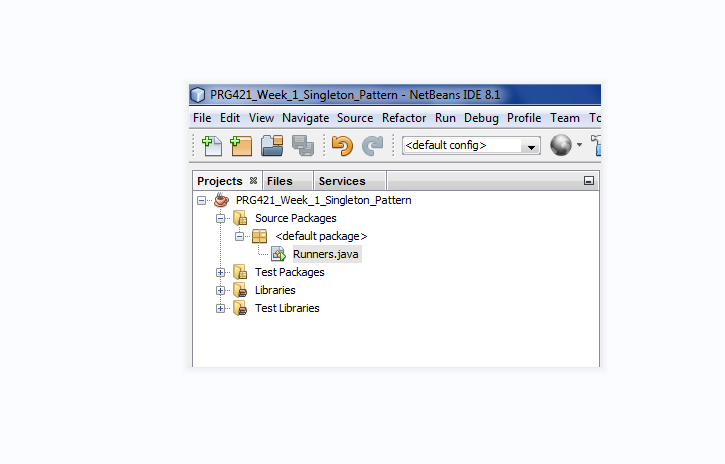
Task: Expand the Libraries node
Action: (x=221, y=291)
